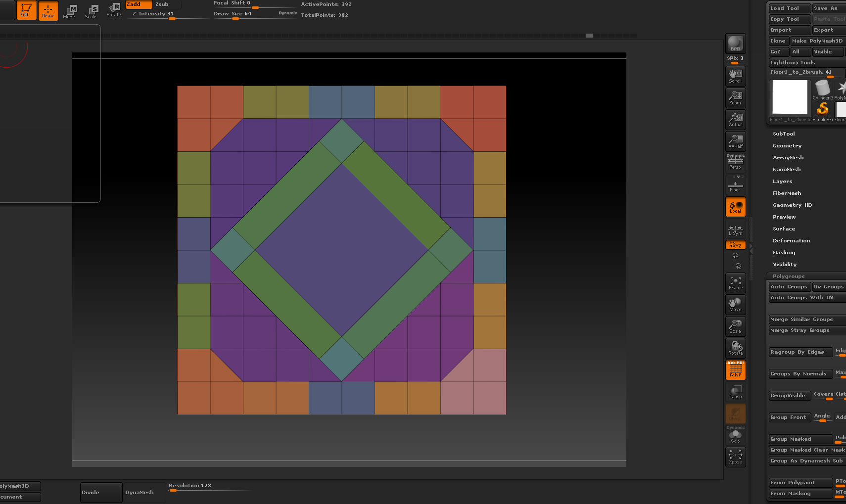Click the Make PolyMesh3D button
The width and height of the screenshot is (846, 504).
pos(817,41)
